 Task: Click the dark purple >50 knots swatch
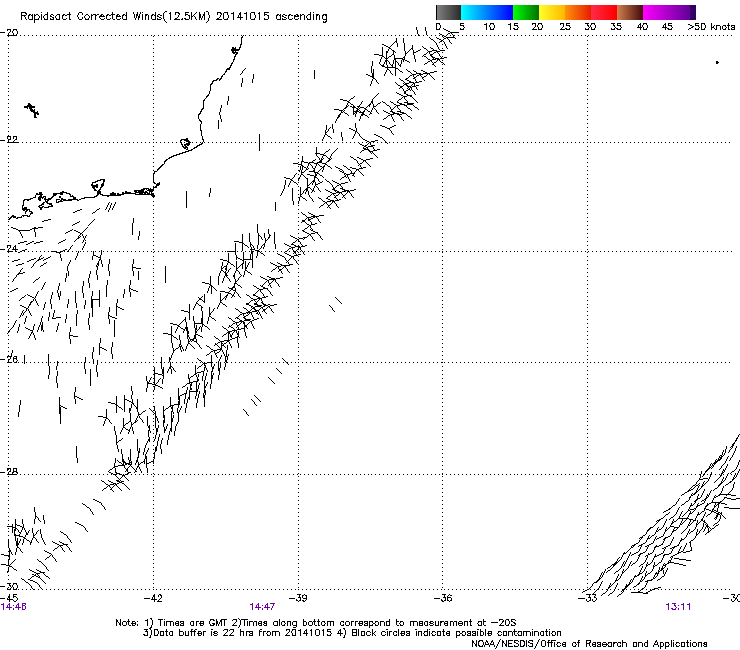point(692,12)
